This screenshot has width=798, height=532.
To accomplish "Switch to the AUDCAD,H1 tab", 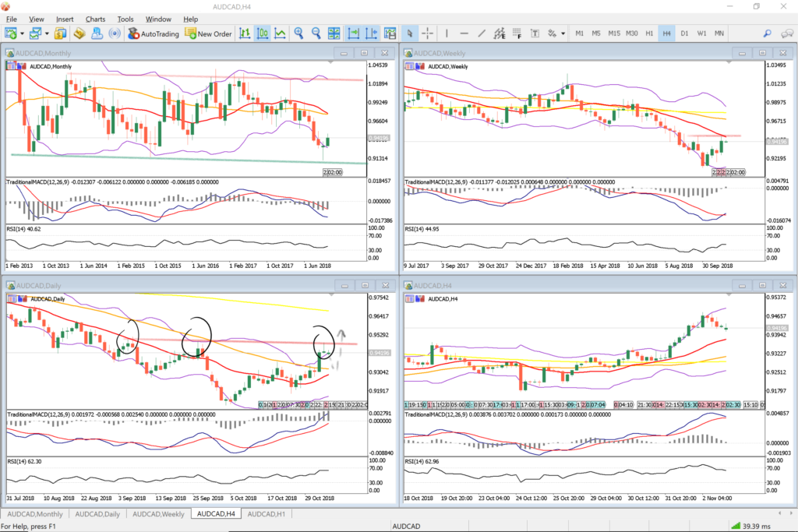I will click(266, 514).
